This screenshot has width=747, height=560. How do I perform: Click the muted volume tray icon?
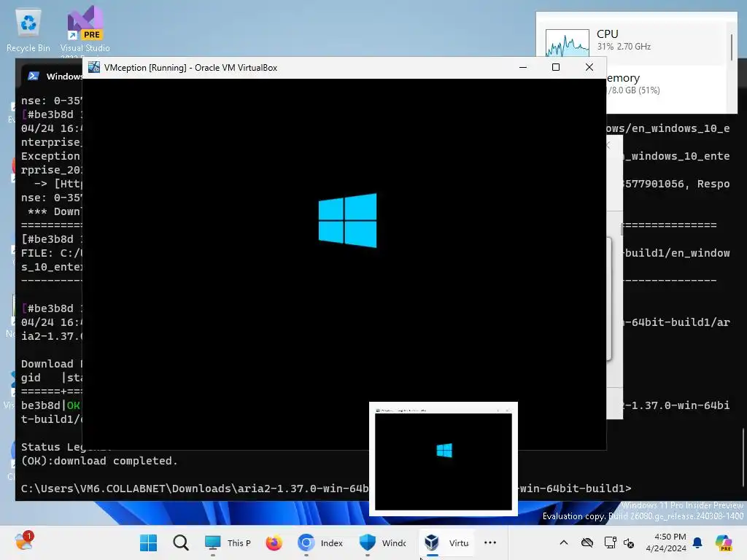pyautogui.click(x=629, y=542)
